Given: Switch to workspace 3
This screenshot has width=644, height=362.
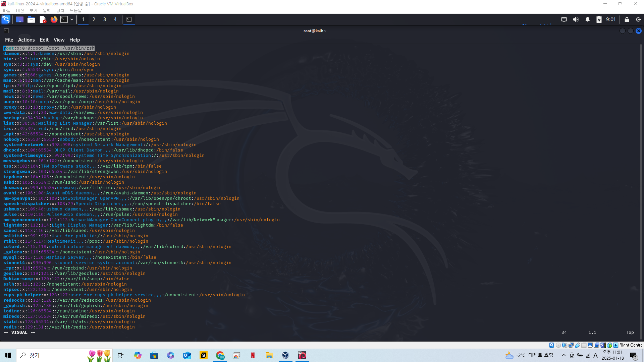Looking at the screenshot, I should [105, 19].
